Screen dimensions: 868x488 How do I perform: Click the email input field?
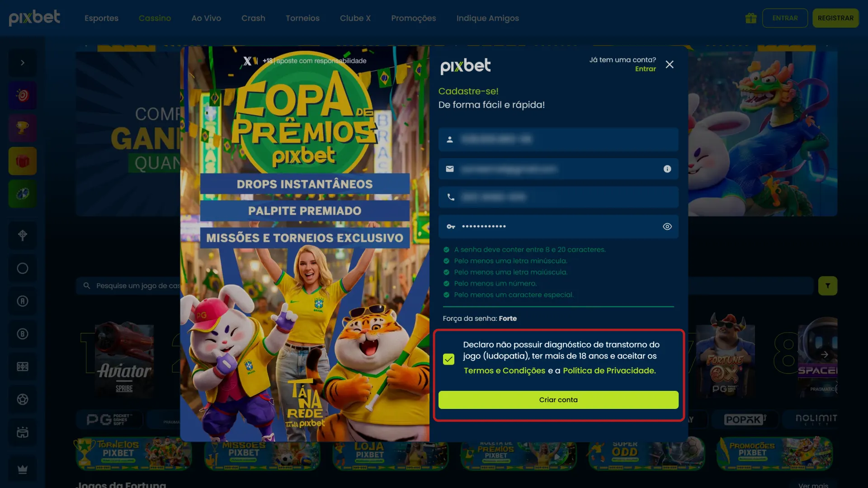(558, 169)
